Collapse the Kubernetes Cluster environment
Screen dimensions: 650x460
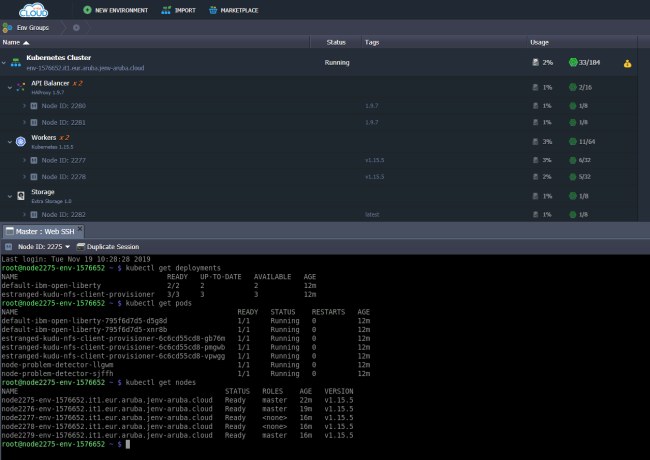[x=4, y=62]
